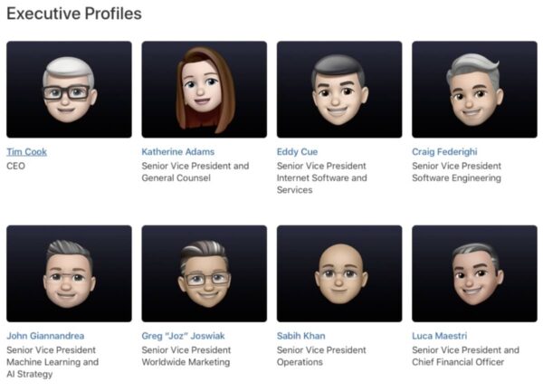Select "Internet Software and Services" title text
The height and width of the screenshot is (392, 543).
(x=321, y=184)
